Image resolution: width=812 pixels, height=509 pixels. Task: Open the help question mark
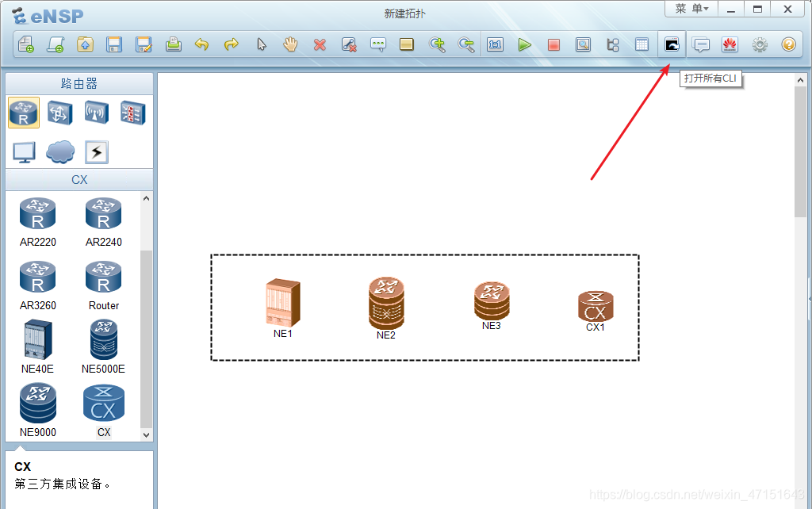(x=789, y=44)
